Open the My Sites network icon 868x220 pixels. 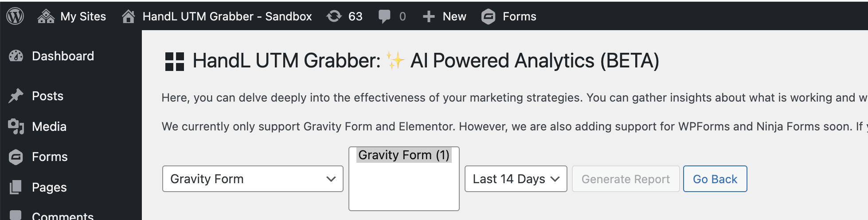(46, 16)
